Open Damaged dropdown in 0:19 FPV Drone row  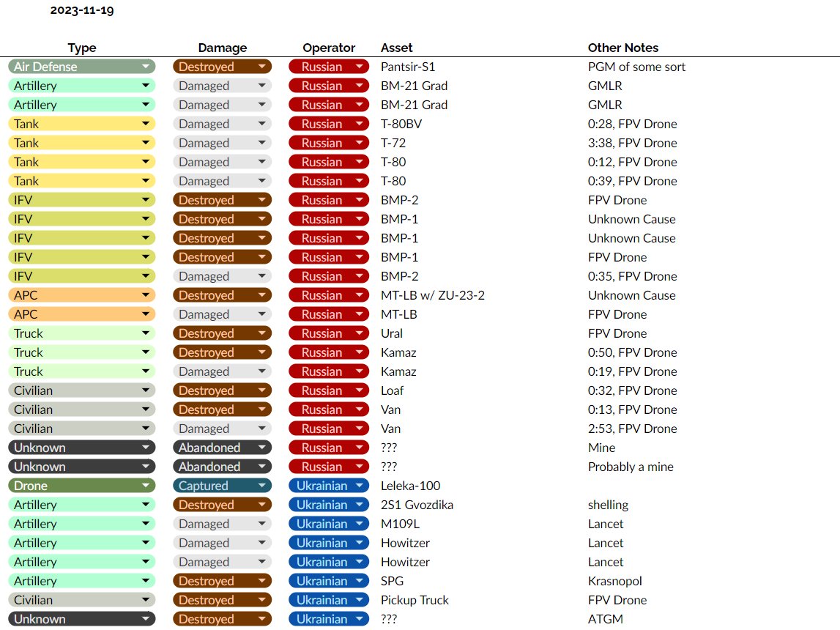[222, 371]
